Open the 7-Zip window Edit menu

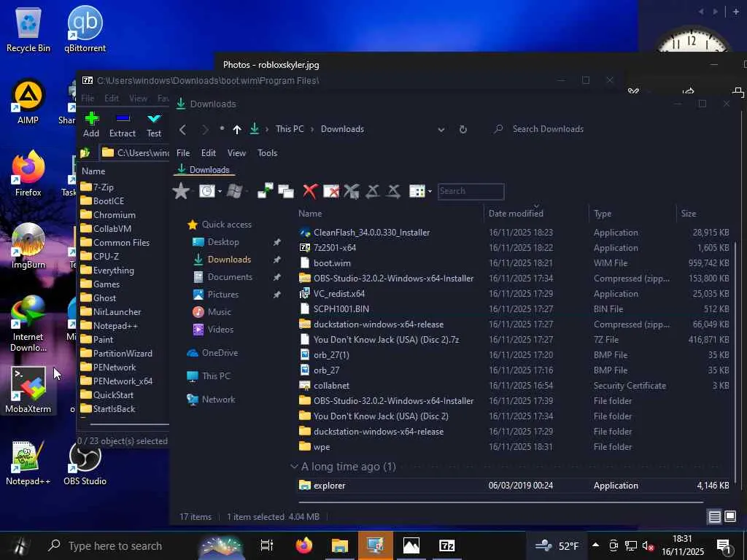tap(112, 98)
